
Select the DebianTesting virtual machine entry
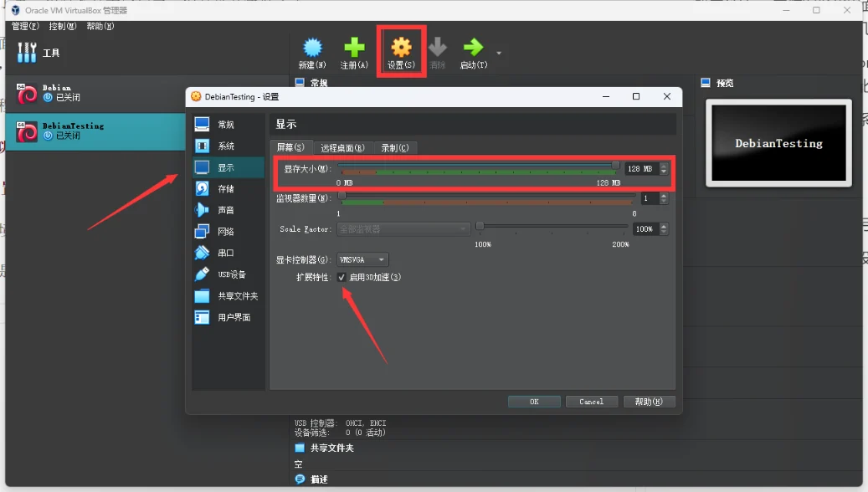click(95, 131)
